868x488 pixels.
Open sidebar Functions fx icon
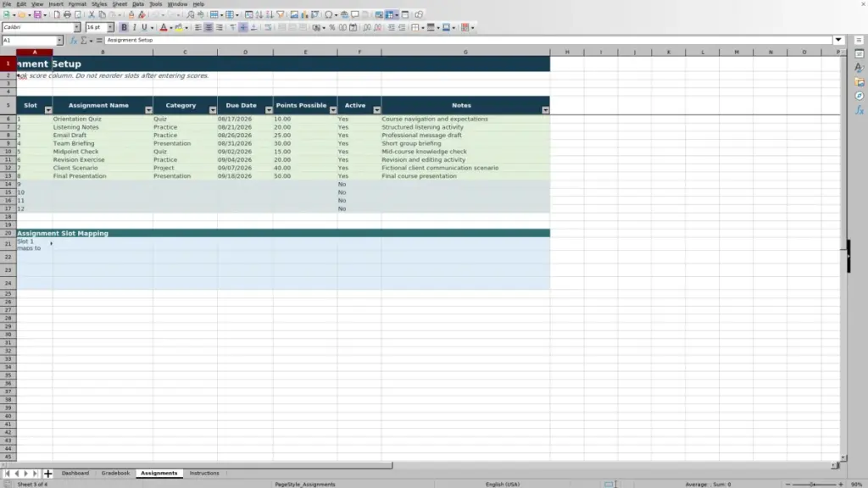click(x=859, y=110)
